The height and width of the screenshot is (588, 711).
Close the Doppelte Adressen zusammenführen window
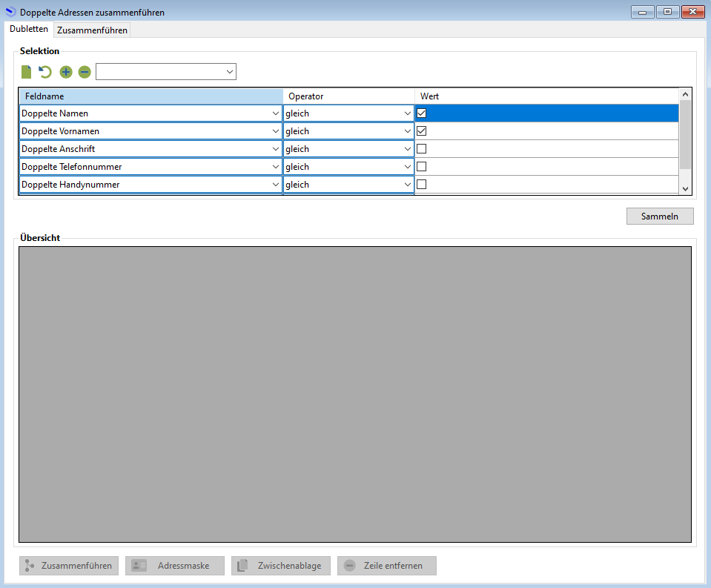pyautogui.click(x=693, y=12)
